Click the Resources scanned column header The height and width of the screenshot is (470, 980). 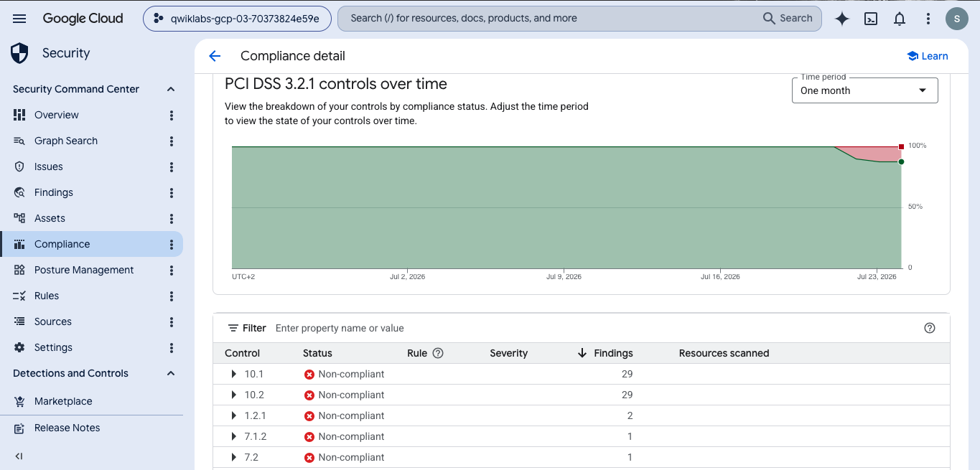click(724, 353)
